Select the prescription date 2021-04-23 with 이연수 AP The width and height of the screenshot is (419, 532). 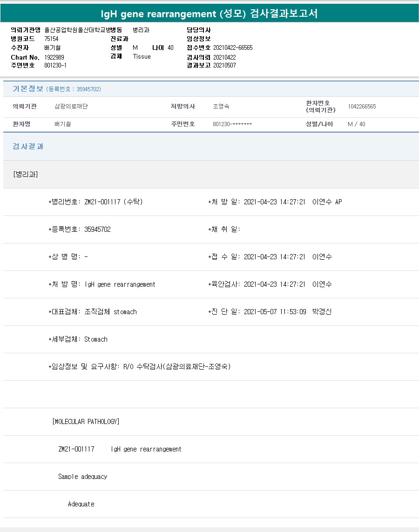click(x=275, y=202)
